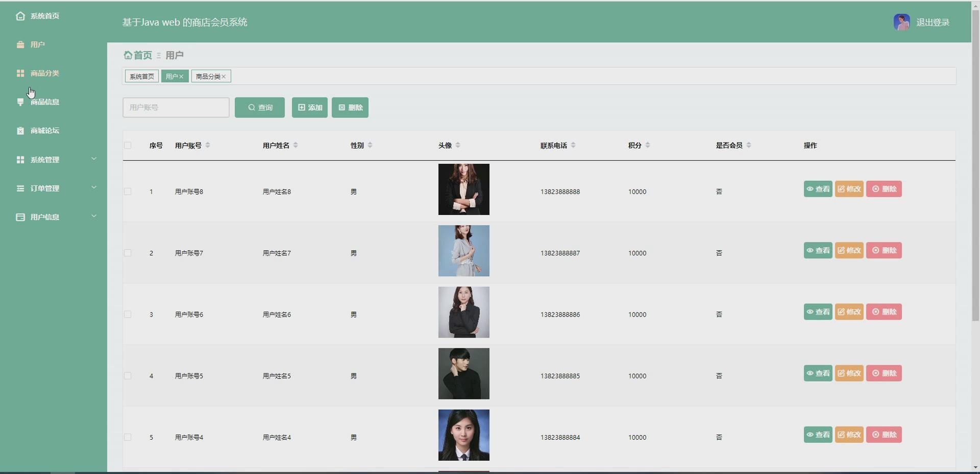Open 商品信息 in the sidebar
Viewport: 980px width, 474px height.
point(45,102)
